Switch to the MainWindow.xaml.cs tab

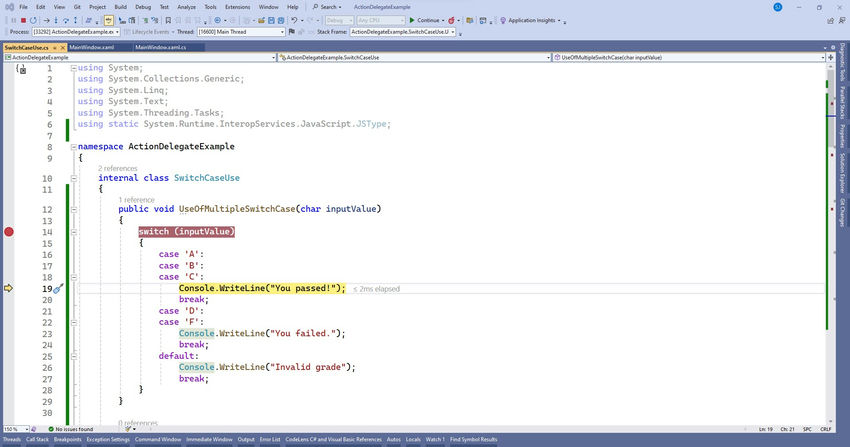click(x=161, y=46)
